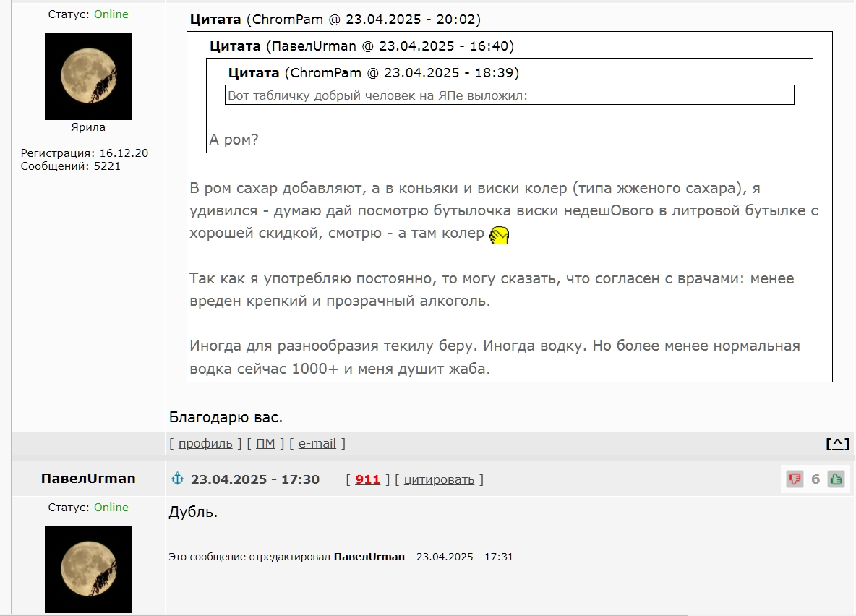
Task: Open the профиль link under the post
Action: coord(205,444)
